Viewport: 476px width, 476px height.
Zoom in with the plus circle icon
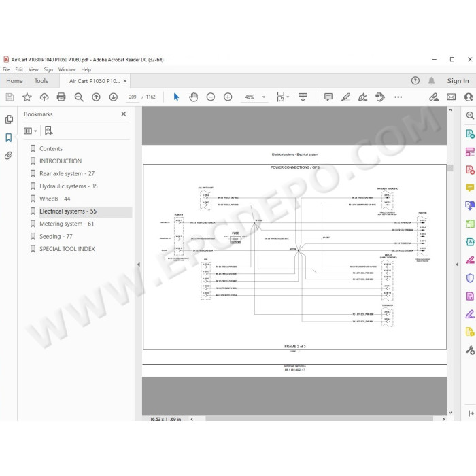(x=228, y=97)
